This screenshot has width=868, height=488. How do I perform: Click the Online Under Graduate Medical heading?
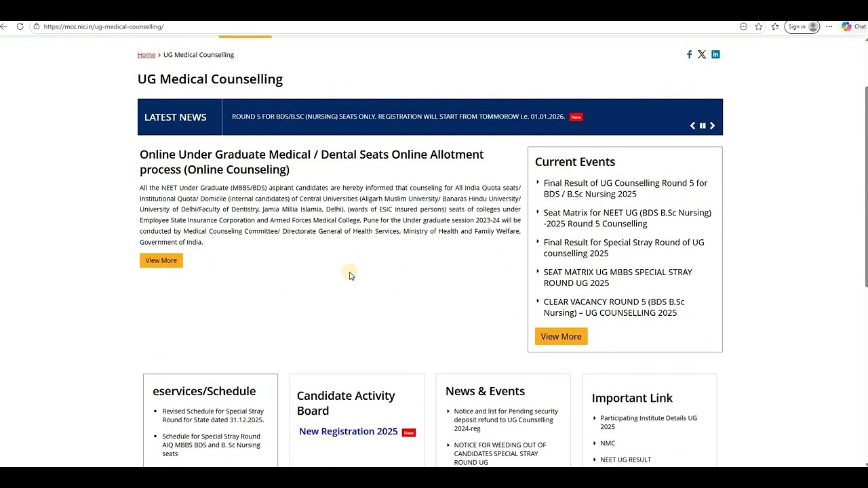pyautogui.click(x=312, y=162)
